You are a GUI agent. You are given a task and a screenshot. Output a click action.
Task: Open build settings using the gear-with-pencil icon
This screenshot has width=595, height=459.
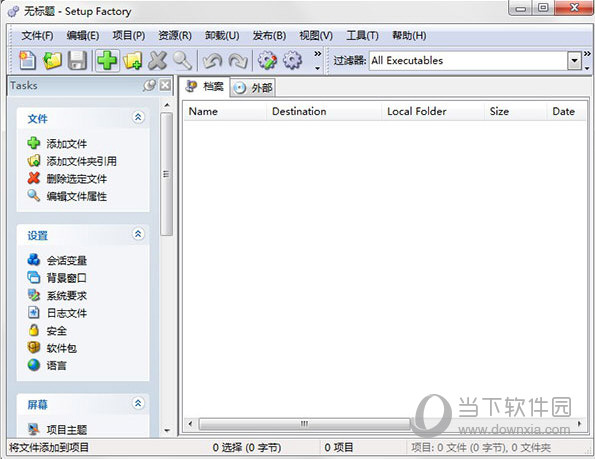[267, 61]
